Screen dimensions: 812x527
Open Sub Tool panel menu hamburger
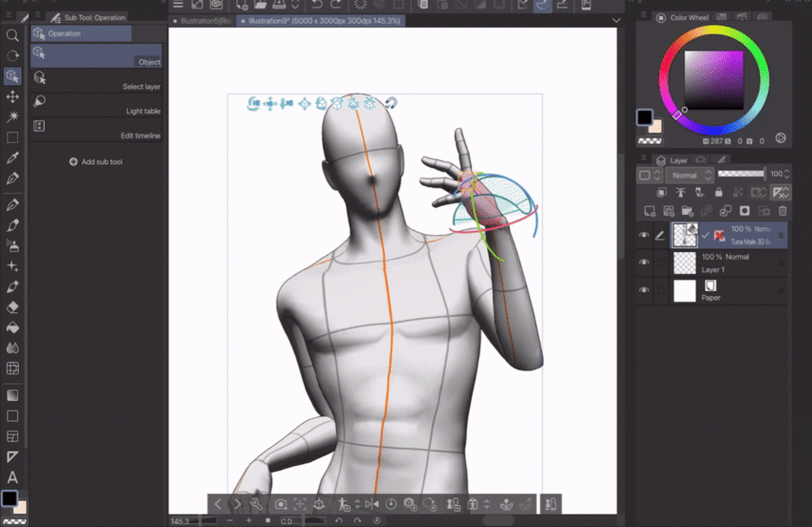tap(37, 15)
